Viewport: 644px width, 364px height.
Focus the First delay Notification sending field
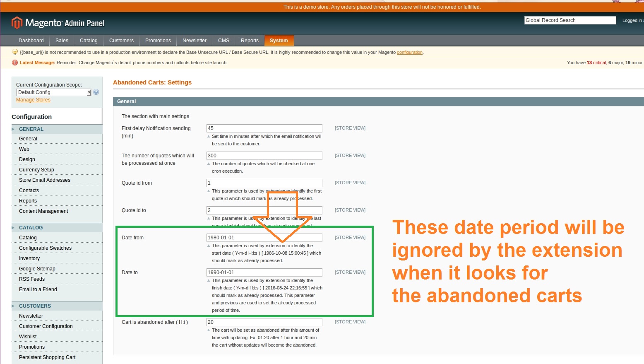(x=264, y=128)
